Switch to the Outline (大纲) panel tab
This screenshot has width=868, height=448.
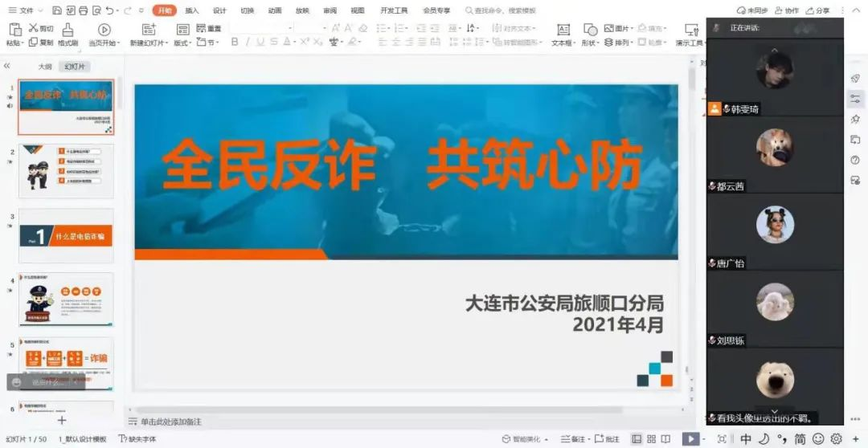coord(46,67)
